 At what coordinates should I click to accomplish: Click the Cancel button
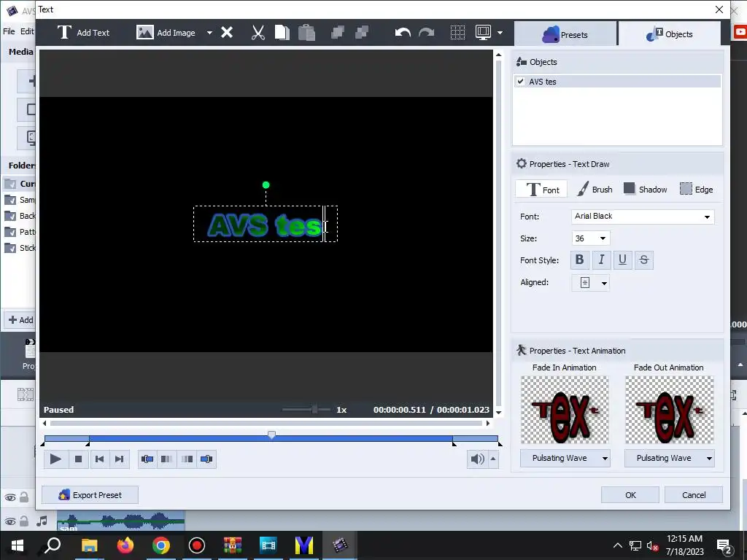[x=694, y=495]
